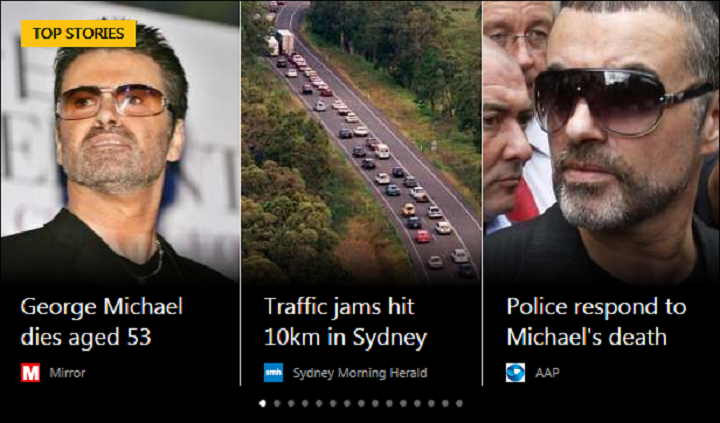Open headline 'George Michael dies aged 53'
This screenshot has width=720, height=423.
[102, 321]
